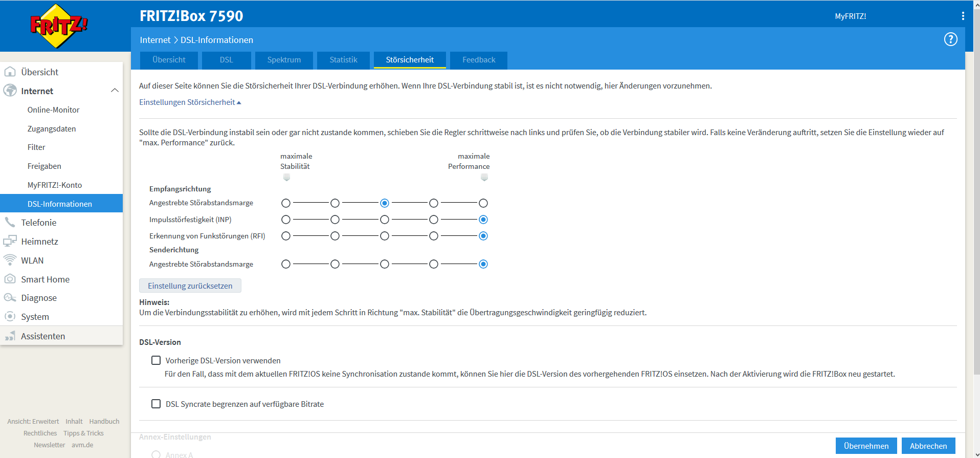980x458 pixels.
Task: Click Einstellung zurücksetzen button
Action: pos(190,286)
